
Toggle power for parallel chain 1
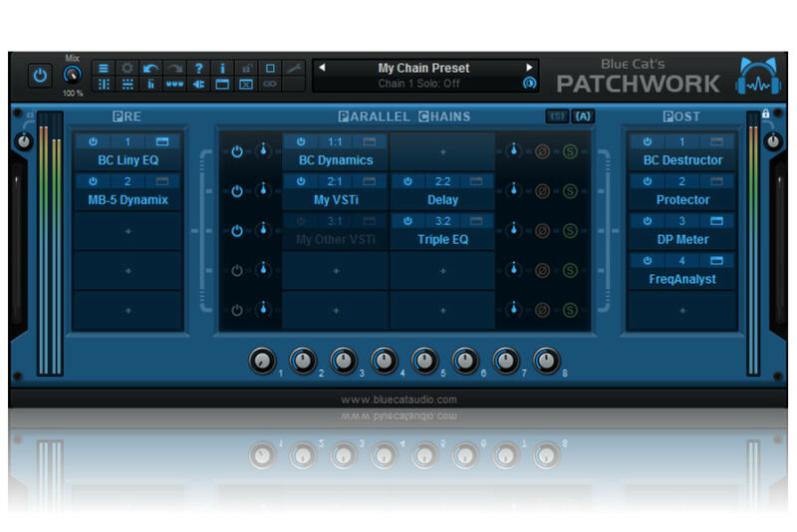click(x=237, y=151)
